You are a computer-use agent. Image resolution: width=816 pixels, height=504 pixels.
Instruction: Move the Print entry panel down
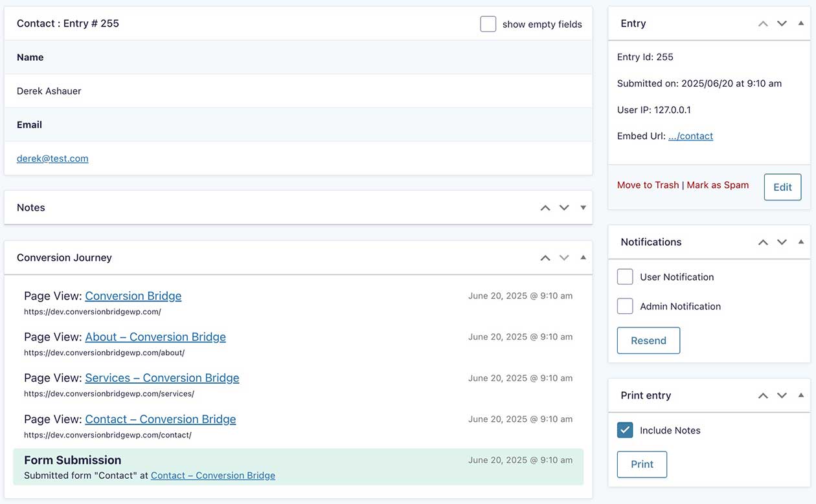point(782,395)
